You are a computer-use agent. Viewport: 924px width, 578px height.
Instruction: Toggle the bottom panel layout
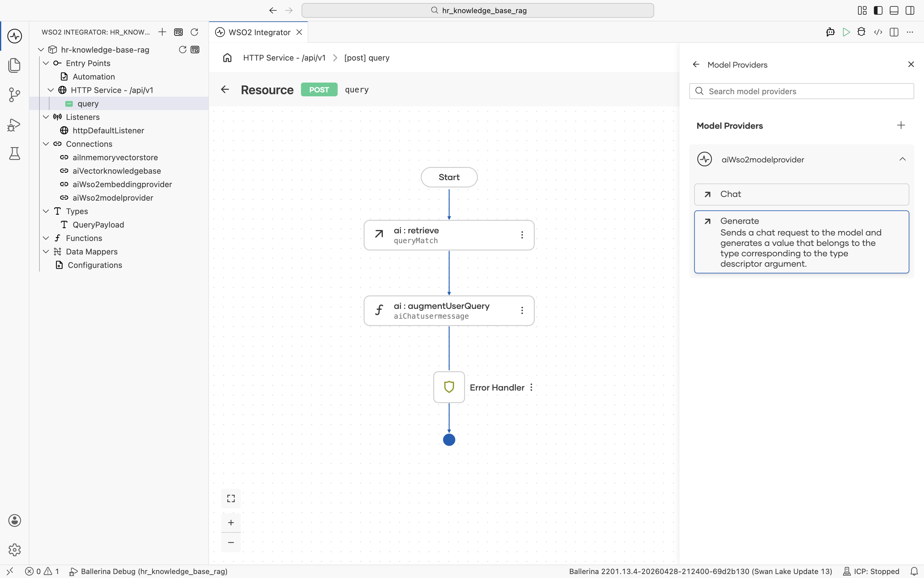pos(894,10)
